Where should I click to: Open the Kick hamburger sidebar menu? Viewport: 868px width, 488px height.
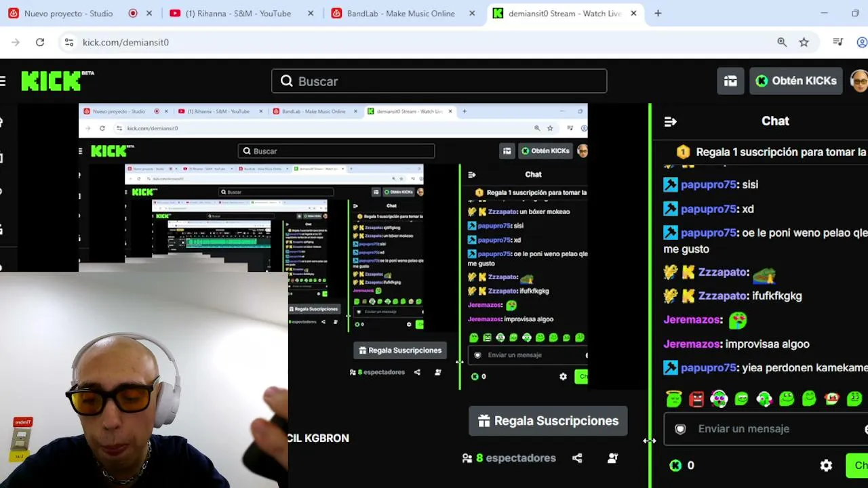[3, 81]
